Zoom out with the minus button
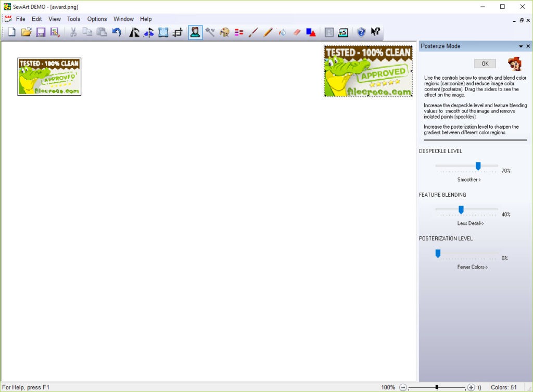 coord(403,387)
